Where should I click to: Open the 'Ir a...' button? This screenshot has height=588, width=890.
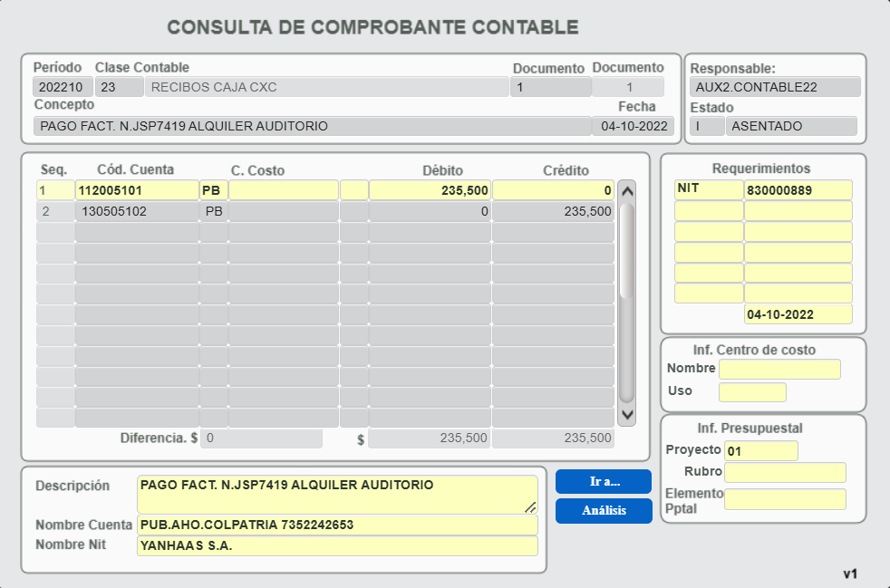(x=604, y=482)
